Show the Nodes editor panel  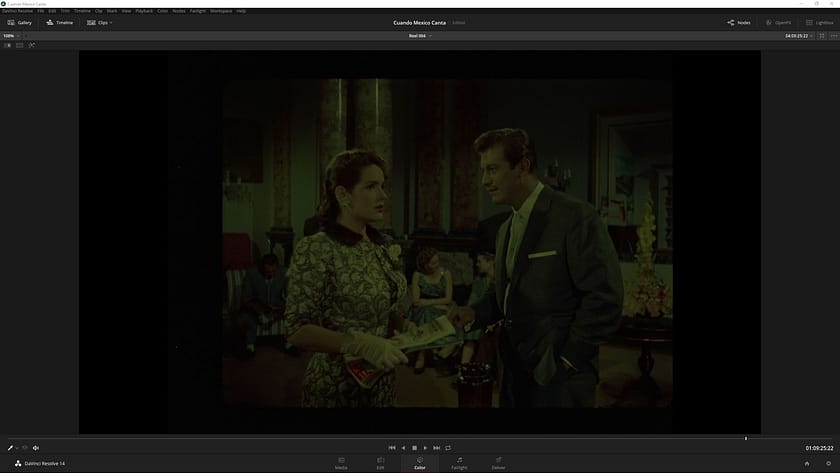(739, 22)
